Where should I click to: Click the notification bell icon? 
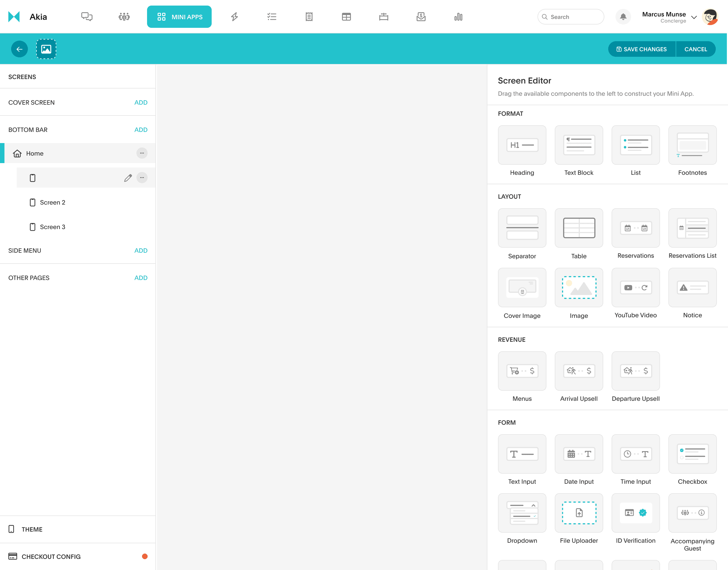tap(623, 17)
